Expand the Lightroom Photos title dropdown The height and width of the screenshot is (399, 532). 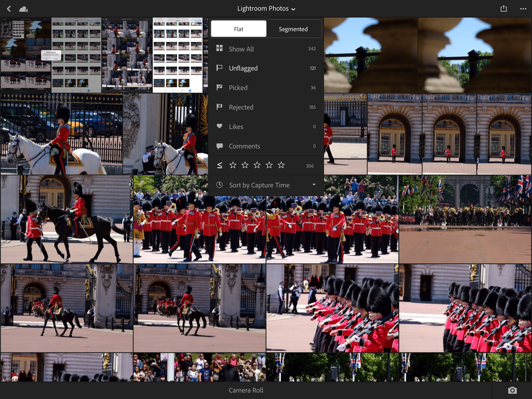266,9
